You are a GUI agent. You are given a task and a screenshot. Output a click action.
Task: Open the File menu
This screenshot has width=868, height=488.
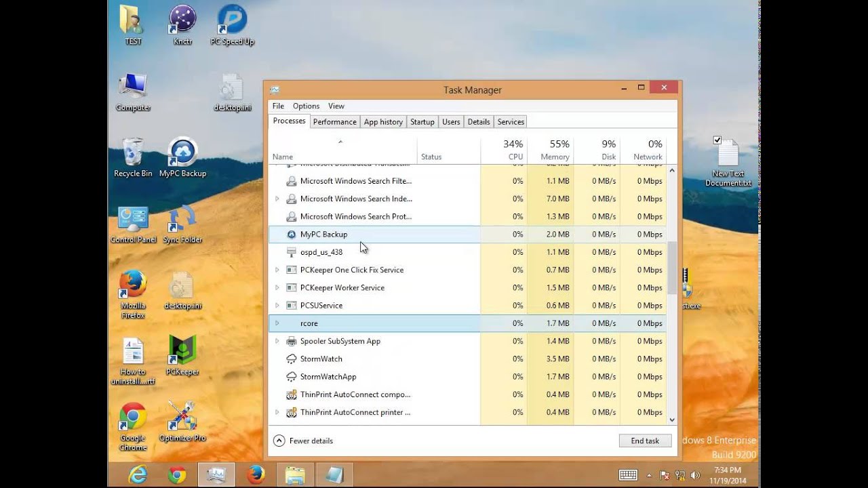coord(278,106)
